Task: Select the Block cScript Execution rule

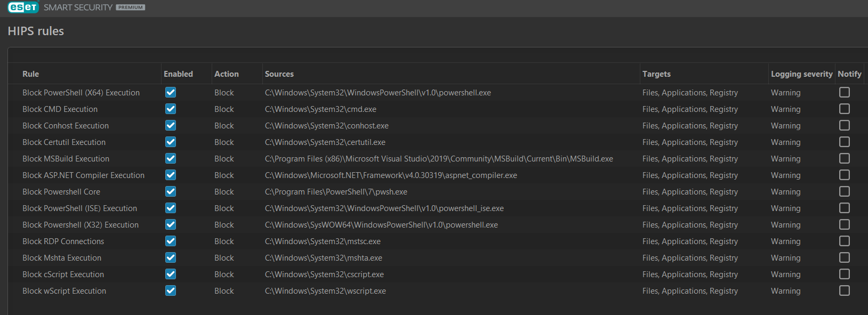Action: pos(63,274)
